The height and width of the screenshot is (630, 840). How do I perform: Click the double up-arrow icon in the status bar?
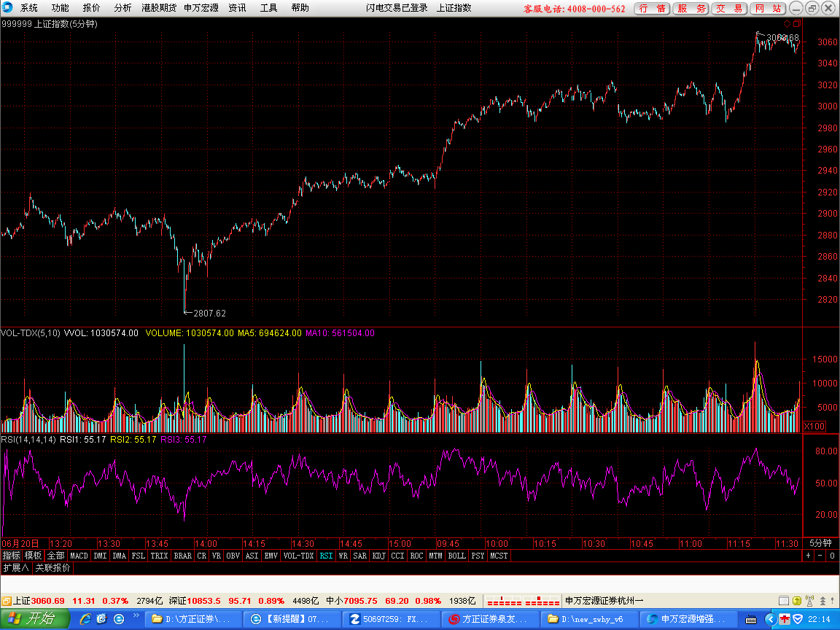(x=822, y=601)
